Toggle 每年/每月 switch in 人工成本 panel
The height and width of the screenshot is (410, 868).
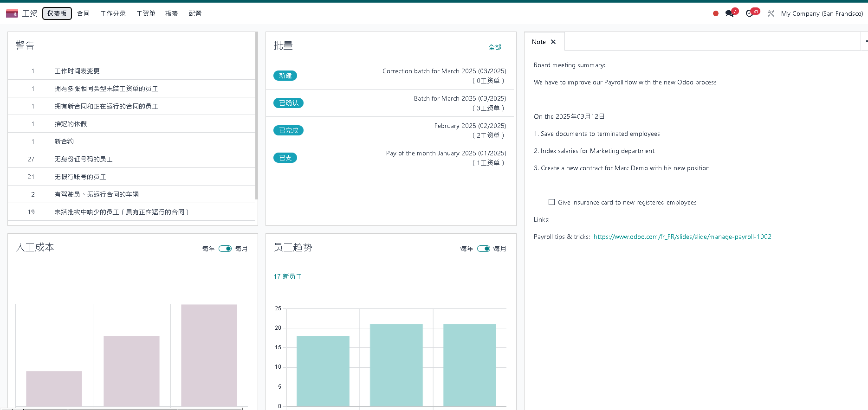pyautogui.click(x=225, y=249)
